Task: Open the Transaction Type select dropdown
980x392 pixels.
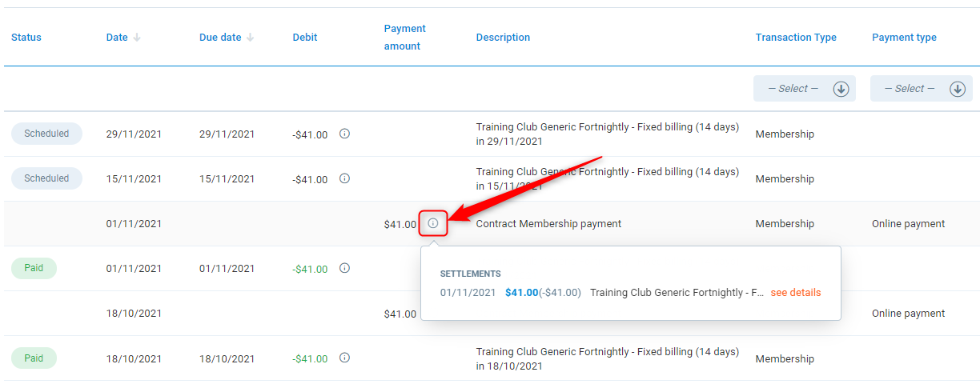Action: [x=804, y=89]
